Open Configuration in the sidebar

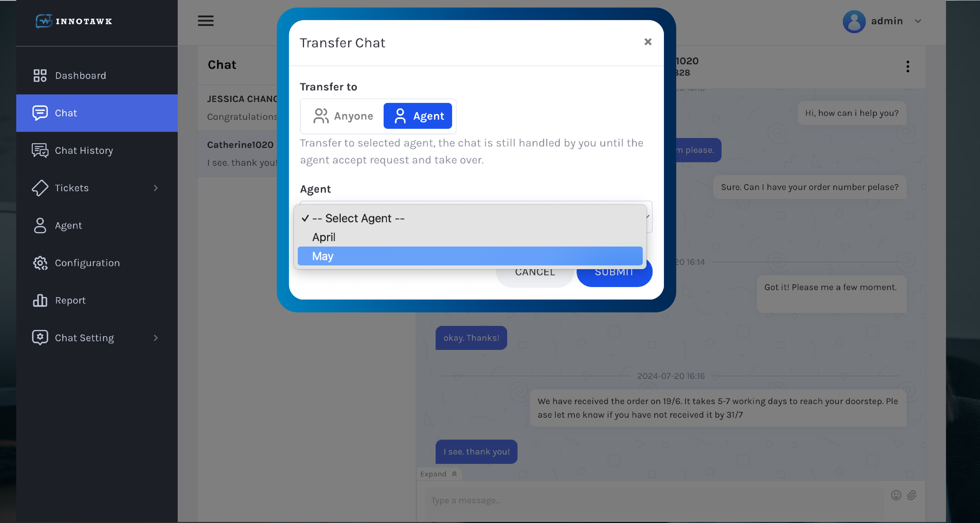tap(97, 263)
